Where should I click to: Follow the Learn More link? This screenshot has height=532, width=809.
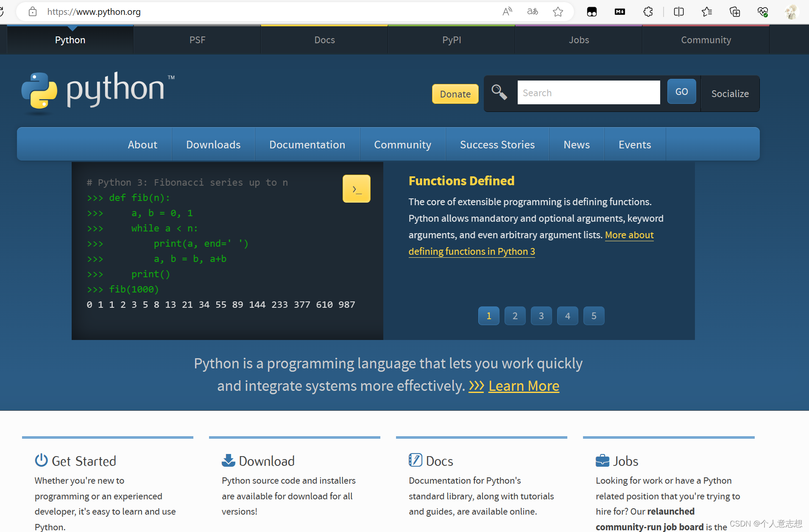524,386
